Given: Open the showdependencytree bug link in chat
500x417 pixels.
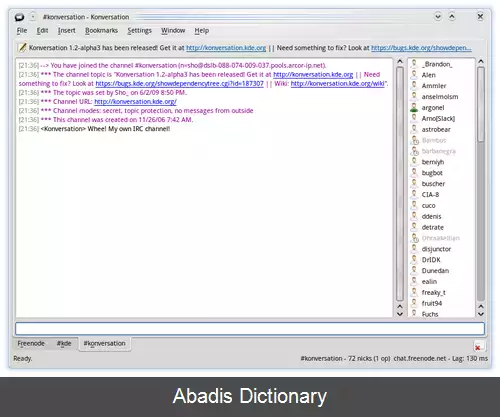Looking at the screenshot, I should click(x=179, y=84).
